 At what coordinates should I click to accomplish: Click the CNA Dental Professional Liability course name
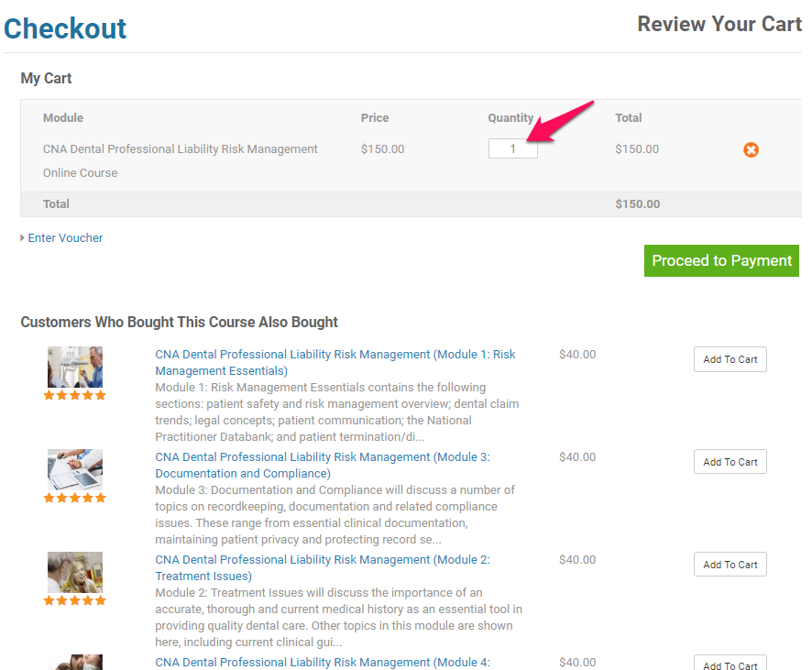[181, 160]
